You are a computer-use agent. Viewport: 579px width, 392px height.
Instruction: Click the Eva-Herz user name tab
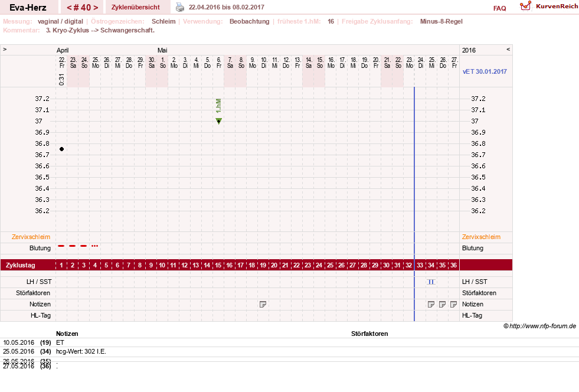(x=28, y=8)
